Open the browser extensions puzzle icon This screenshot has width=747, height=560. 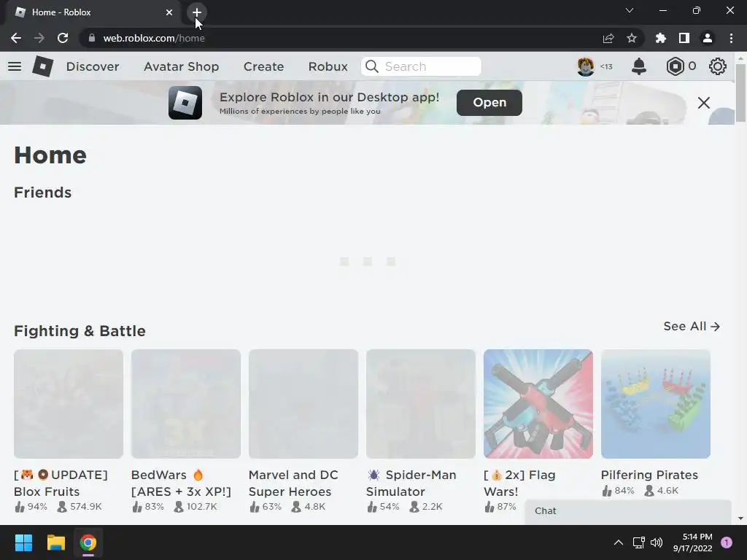point(660,38)
